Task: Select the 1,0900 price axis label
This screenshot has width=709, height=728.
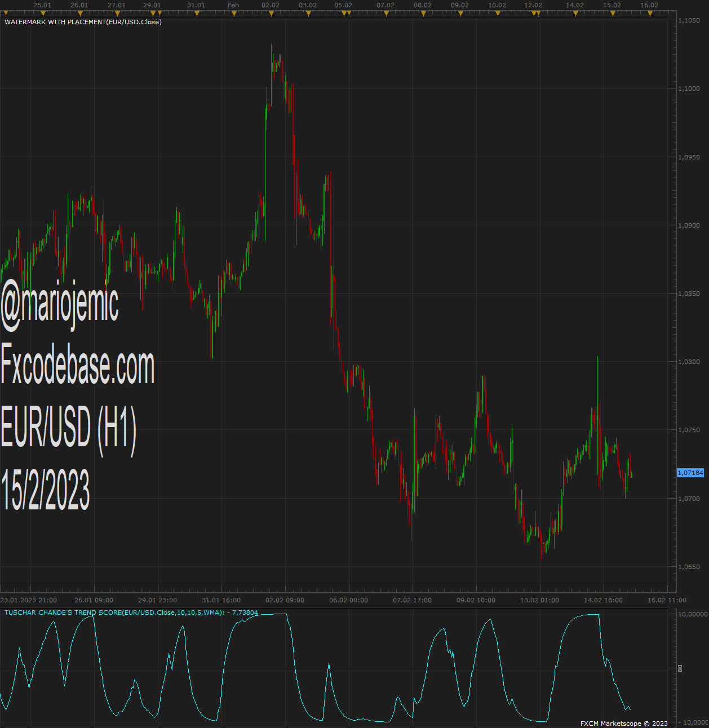Action: [x=689, y=225]
